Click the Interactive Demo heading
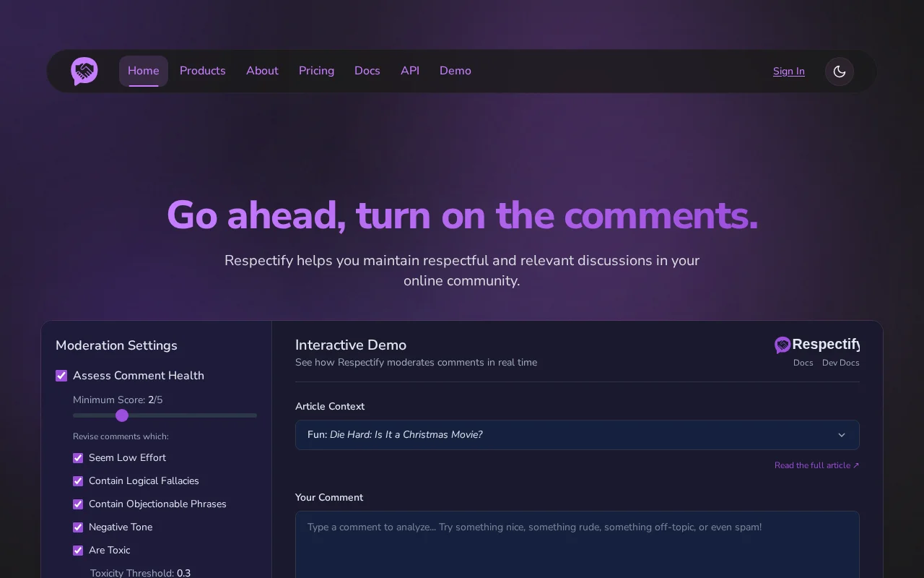 coord(351,345)
